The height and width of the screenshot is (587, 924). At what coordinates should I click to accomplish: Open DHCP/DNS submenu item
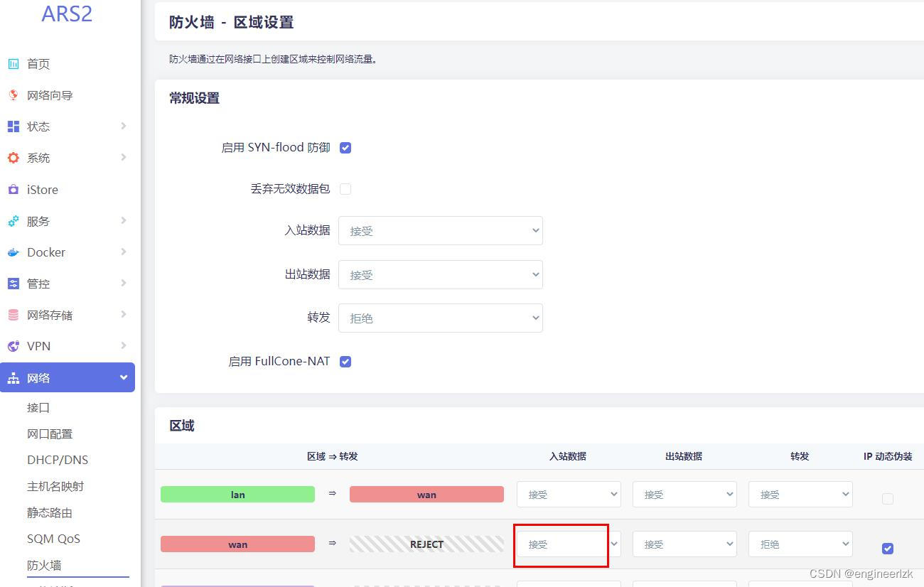pyautogui.click(x=58, y=461)
